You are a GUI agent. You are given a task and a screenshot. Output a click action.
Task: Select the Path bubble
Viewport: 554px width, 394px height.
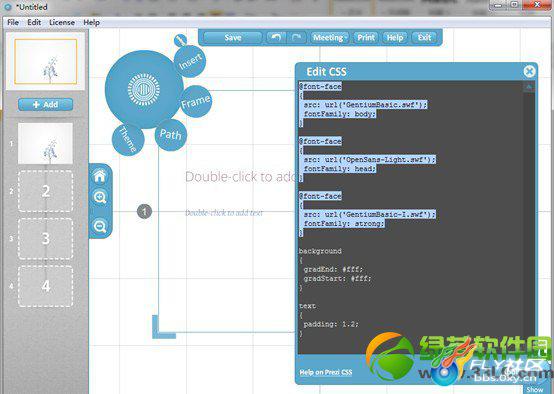[x=171, y=135]
